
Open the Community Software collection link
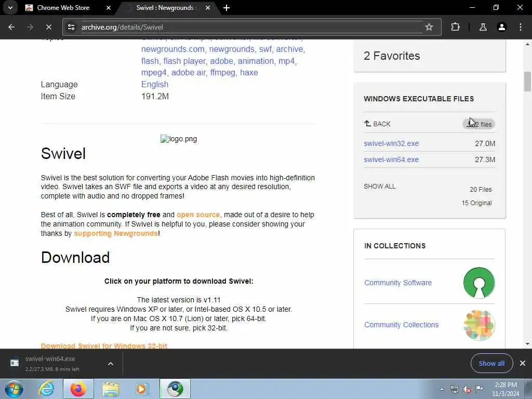397,283
